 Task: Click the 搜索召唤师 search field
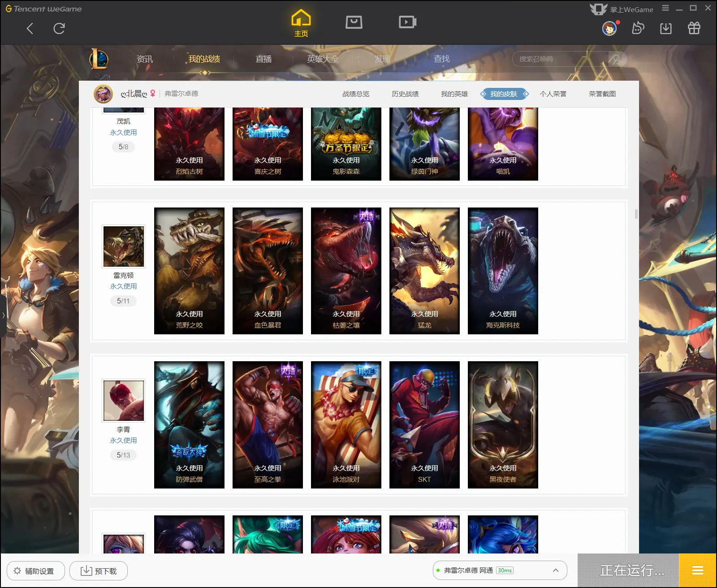coord(560,59)
